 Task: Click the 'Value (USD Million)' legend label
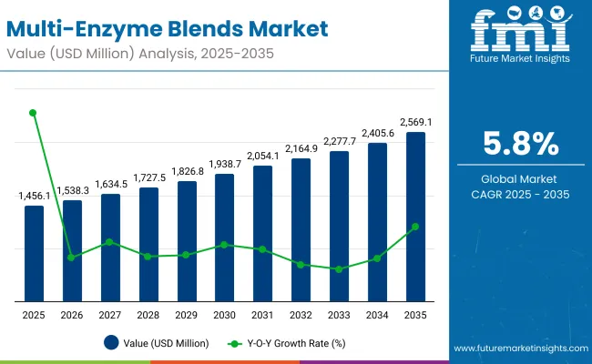(166, 343)
